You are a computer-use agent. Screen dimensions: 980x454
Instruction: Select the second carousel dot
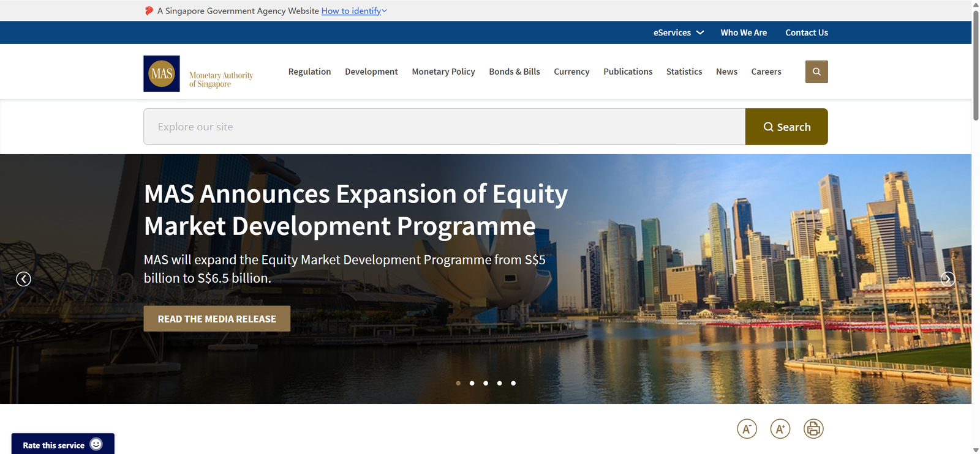[472, 383]
